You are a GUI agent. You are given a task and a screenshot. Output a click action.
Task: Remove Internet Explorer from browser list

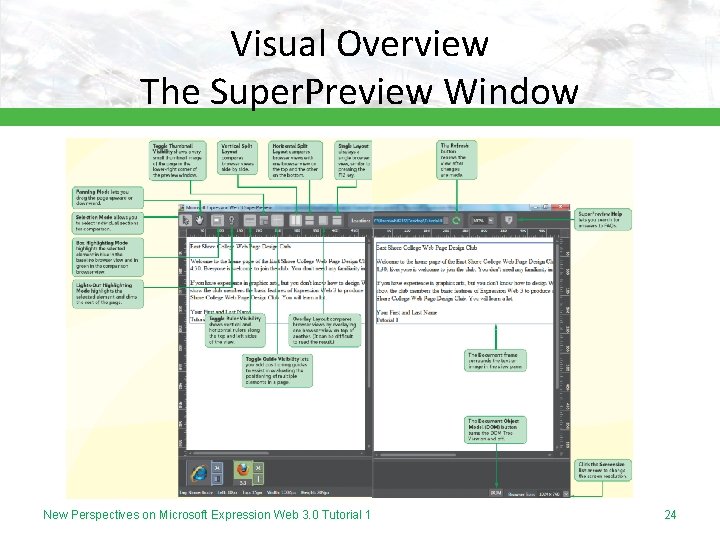pyautogui.click(x=217, y=467)
